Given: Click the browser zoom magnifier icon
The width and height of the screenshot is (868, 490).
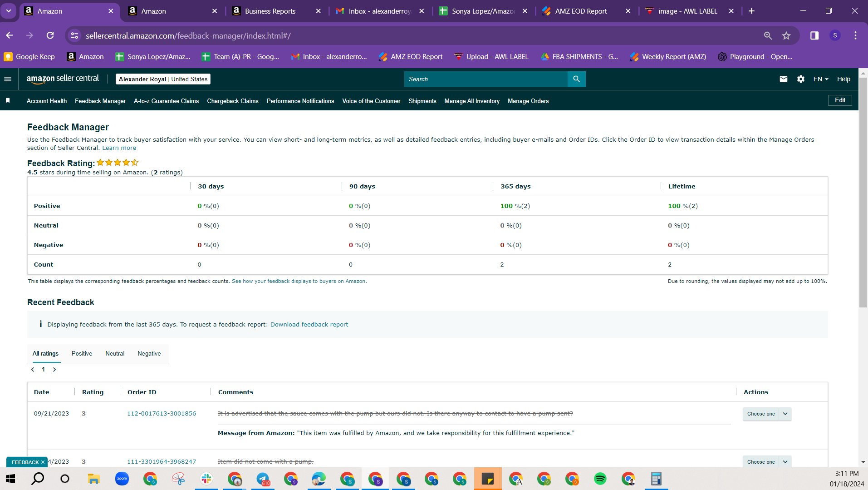Looking at the screenshot, I should (x=768, y=35).
